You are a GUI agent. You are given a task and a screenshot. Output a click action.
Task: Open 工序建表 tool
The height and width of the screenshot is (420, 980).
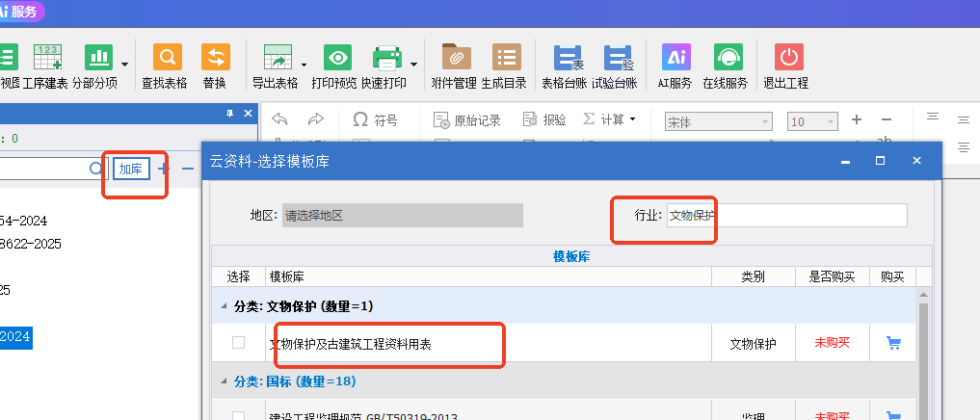[x=45, y=66]
